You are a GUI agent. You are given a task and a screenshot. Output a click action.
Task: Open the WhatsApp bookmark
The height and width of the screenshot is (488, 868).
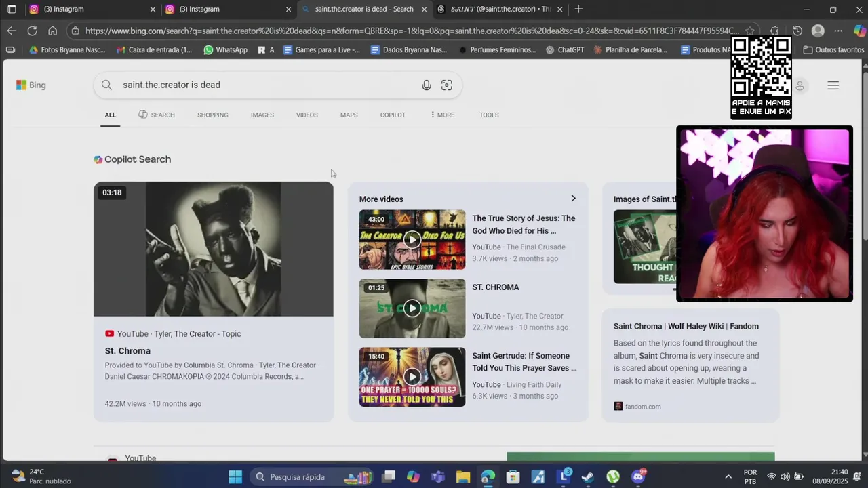click(x=225, y=49)
